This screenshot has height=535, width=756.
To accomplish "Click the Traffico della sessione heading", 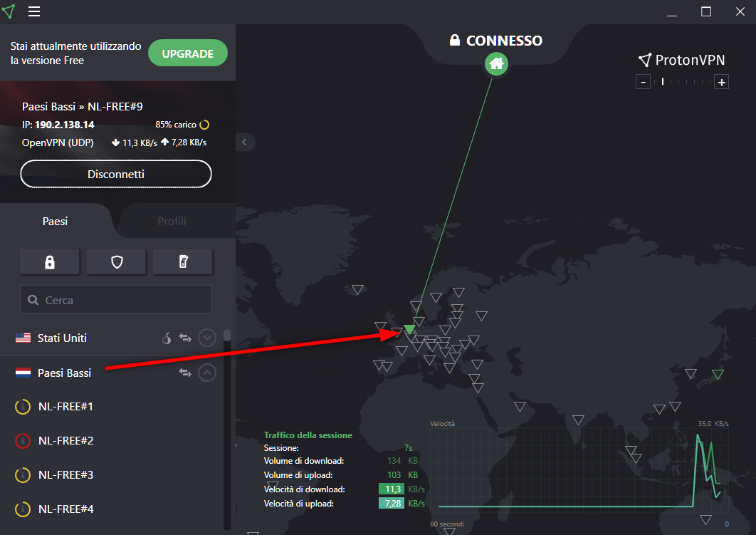I will tap(308, 435).
